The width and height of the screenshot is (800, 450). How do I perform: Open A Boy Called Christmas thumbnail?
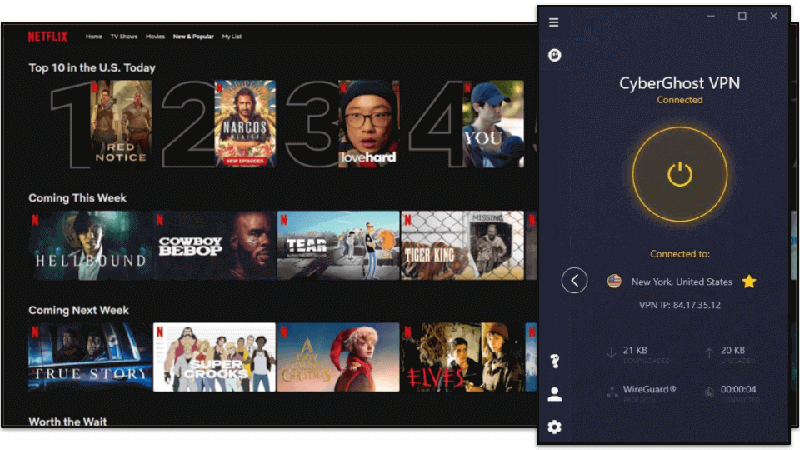[x=338, y=357]
